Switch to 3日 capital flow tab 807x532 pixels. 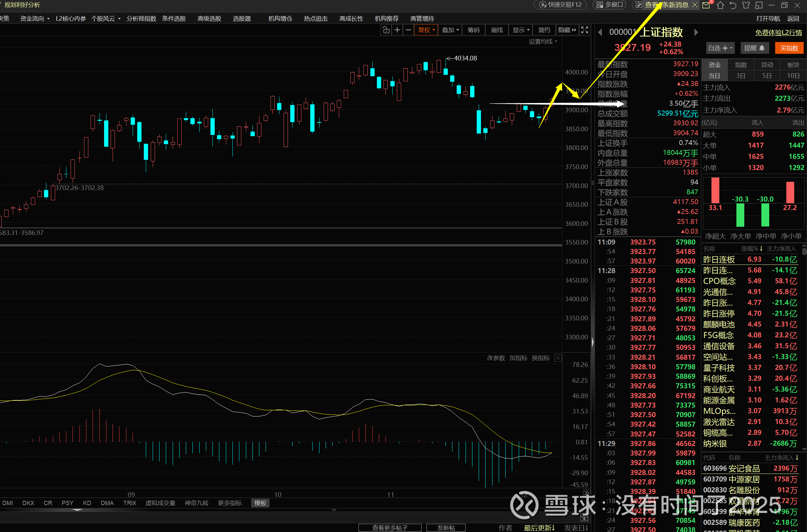coord(740,76)
